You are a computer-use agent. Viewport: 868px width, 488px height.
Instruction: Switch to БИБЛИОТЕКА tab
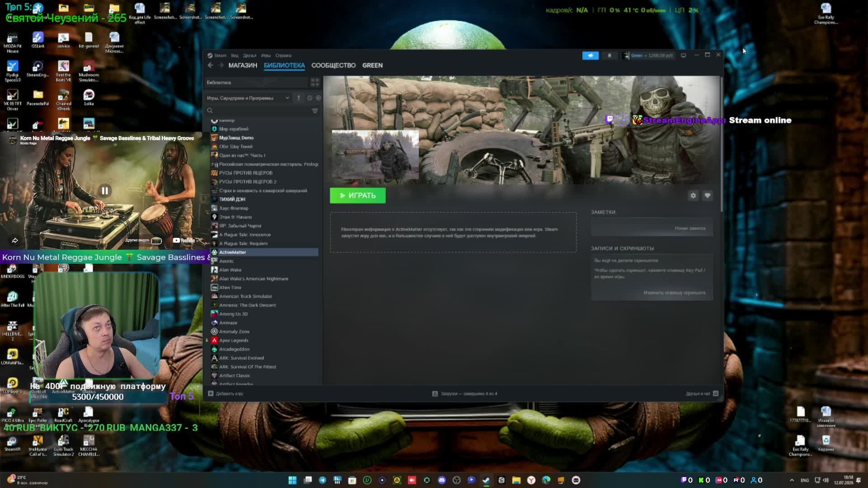[284, 66]
